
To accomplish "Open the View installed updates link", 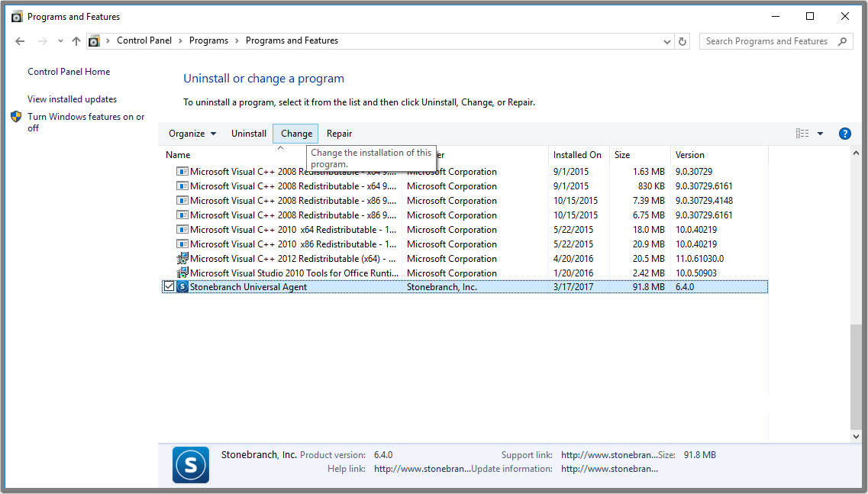I will (x=72, y=99).
